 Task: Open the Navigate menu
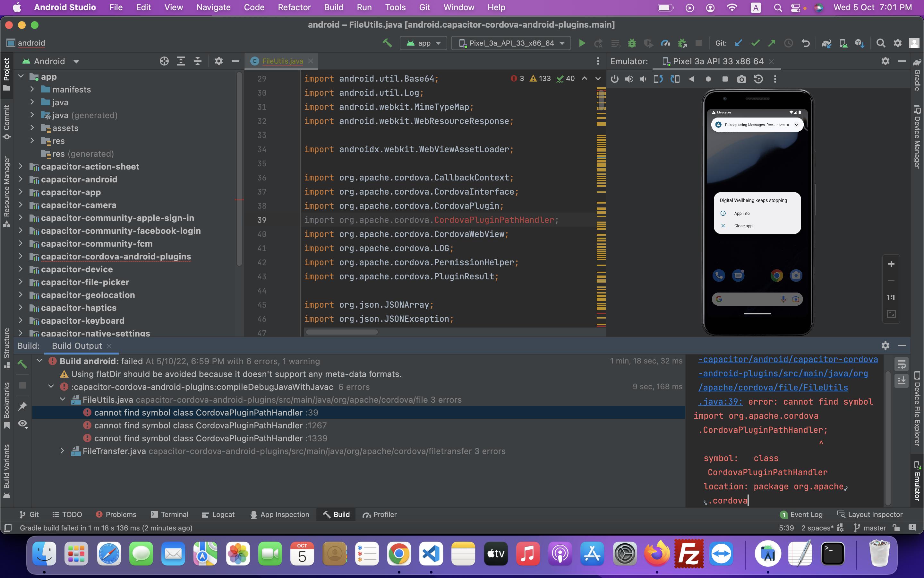pos(213,7)
